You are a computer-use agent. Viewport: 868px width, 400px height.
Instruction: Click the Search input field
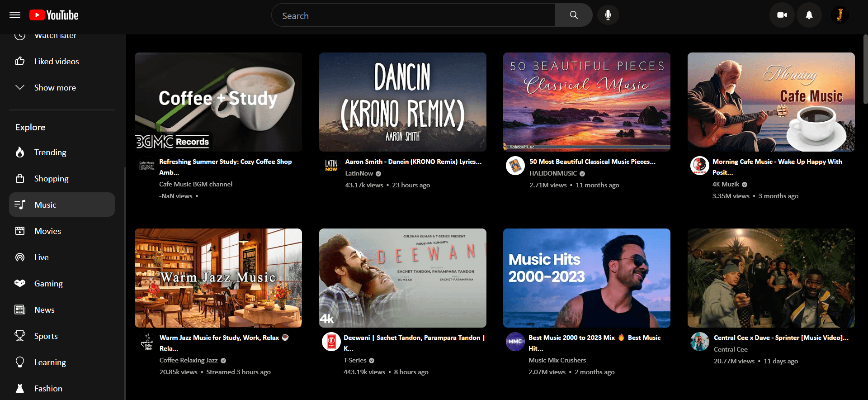point(413,15)
